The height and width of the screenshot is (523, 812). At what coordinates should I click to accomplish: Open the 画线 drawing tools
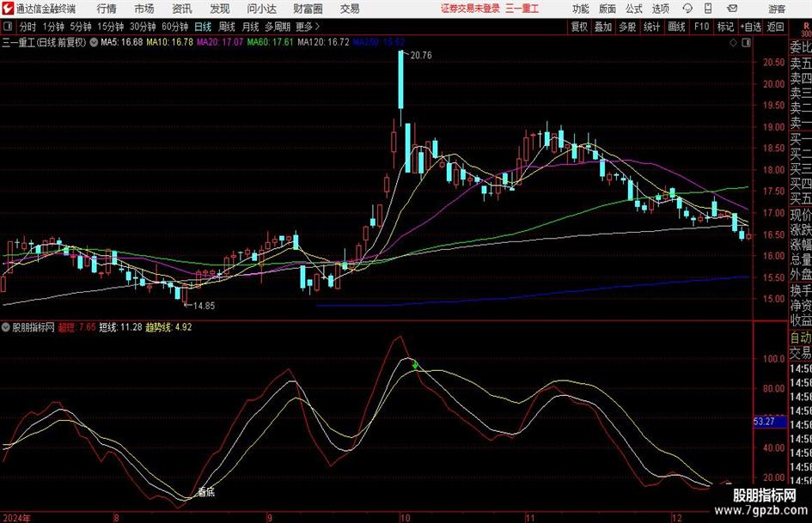[x=677, y=27]
